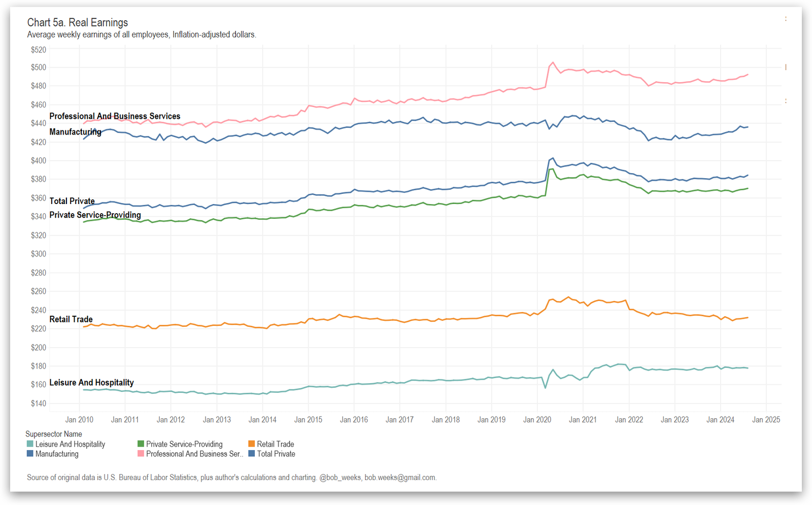Select Manufacturing in the legend
Screen dimensions: 812x505
tap(57, 454)
